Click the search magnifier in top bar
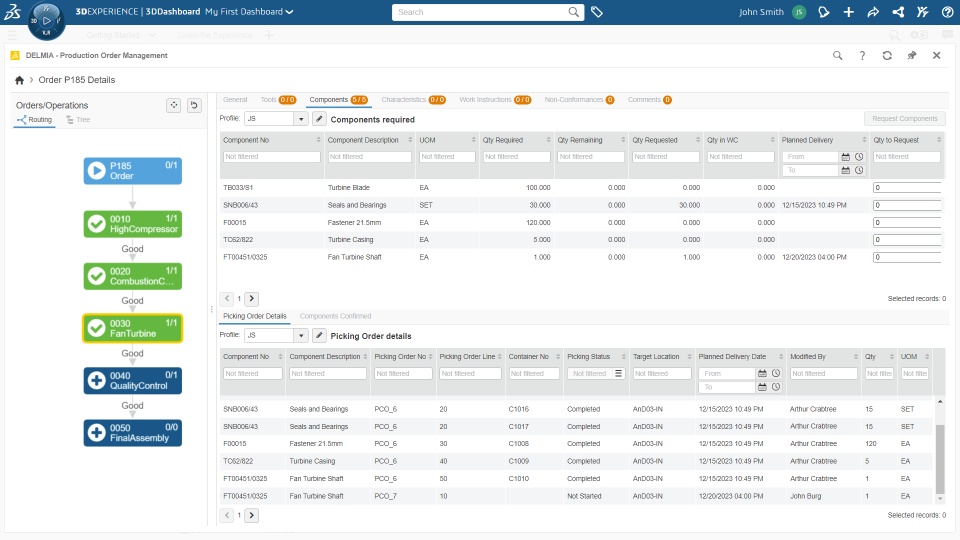 573,12
